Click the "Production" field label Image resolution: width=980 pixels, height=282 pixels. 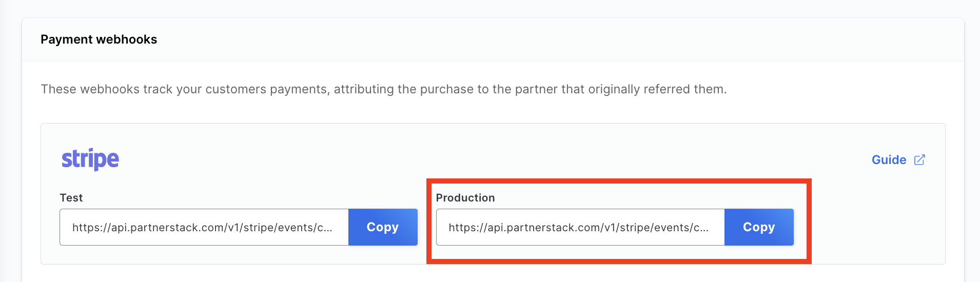point(465,198)
